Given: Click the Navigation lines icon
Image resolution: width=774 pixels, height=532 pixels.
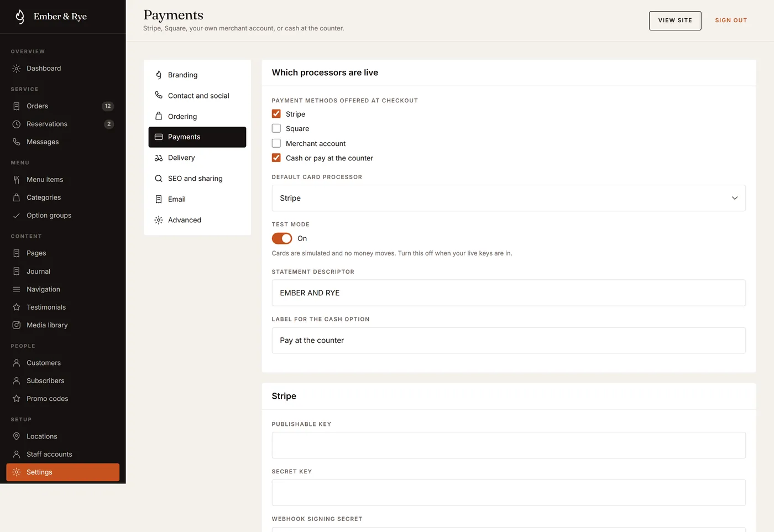Looking at the screenshot, I should coord(17,289).
